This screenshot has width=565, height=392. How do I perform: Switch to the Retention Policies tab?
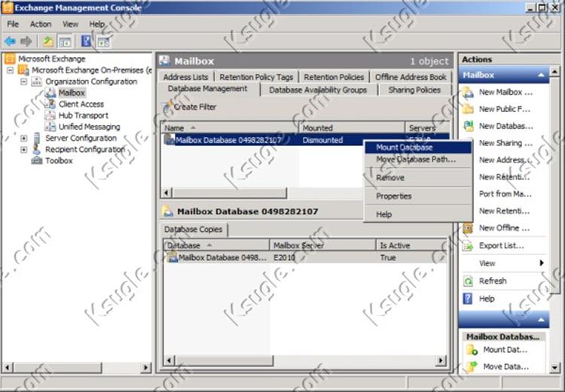[x=334, y=77]
